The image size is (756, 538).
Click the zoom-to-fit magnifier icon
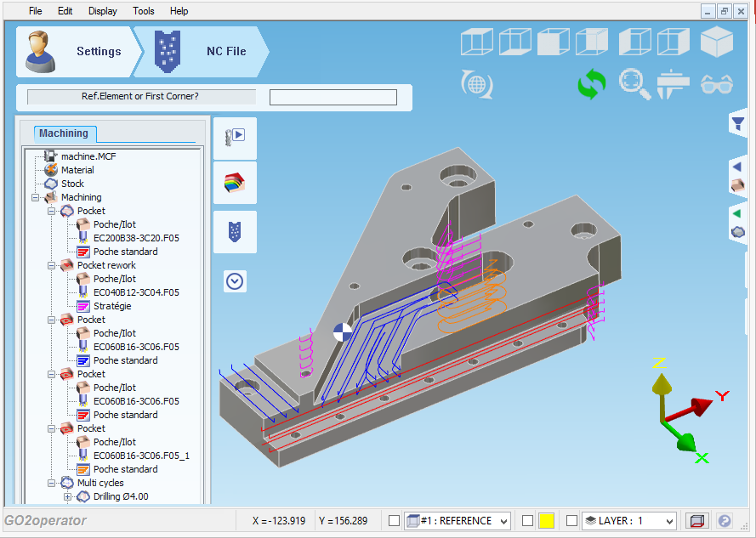[634, 84]
